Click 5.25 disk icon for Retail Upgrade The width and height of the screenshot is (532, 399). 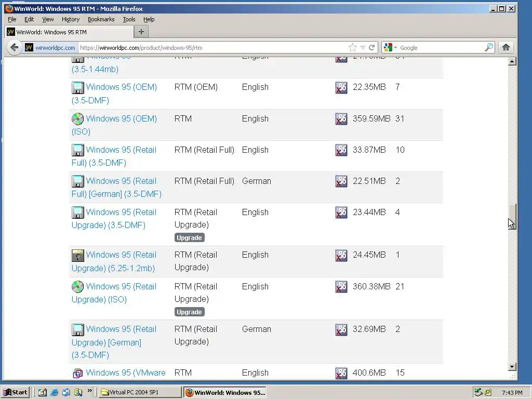(78, 255)
